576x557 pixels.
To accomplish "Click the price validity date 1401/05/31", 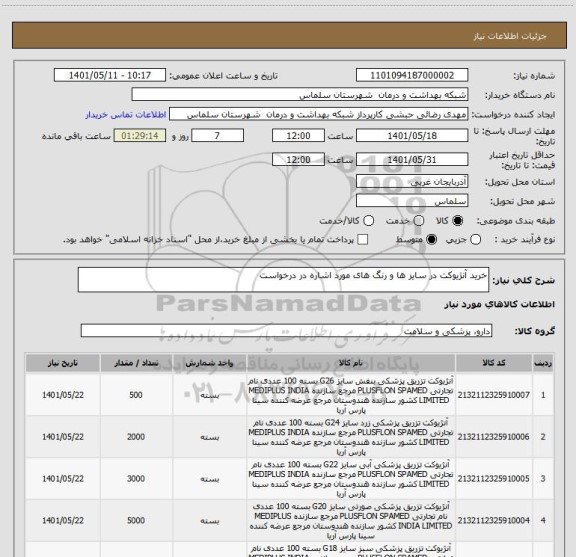I will pos(412,159).
